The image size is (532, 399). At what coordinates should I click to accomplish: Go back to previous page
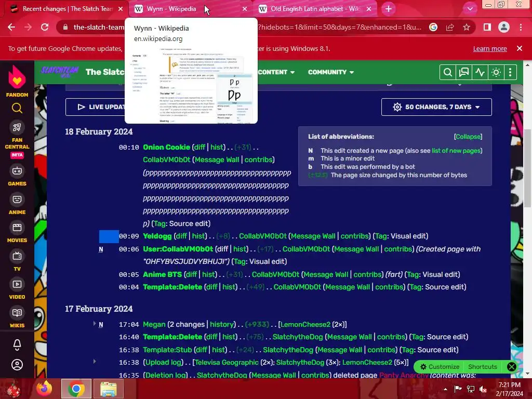[x=11, y=27]
